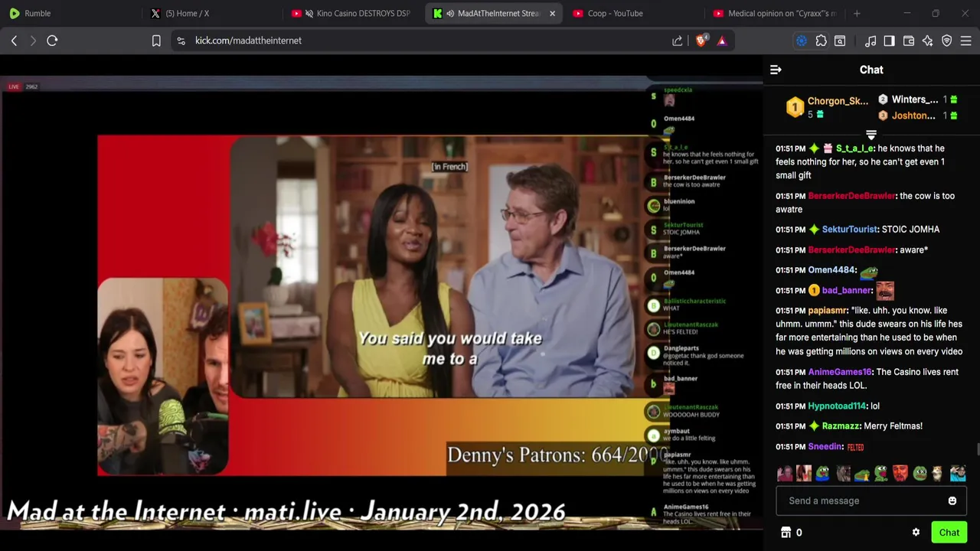
Task: Open Joshton leaderboard entry
Action: click(x=917, y=116)
